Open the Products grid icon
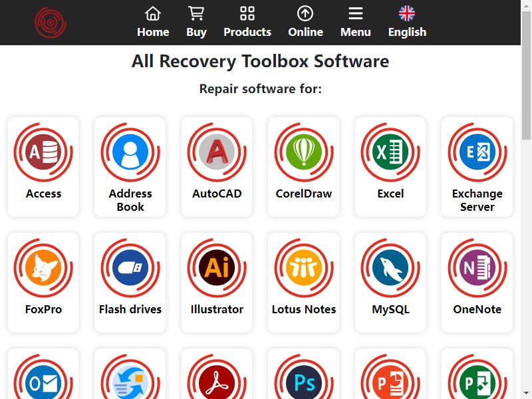The width and height of the screenshot is (532, 399). (247, 13)
